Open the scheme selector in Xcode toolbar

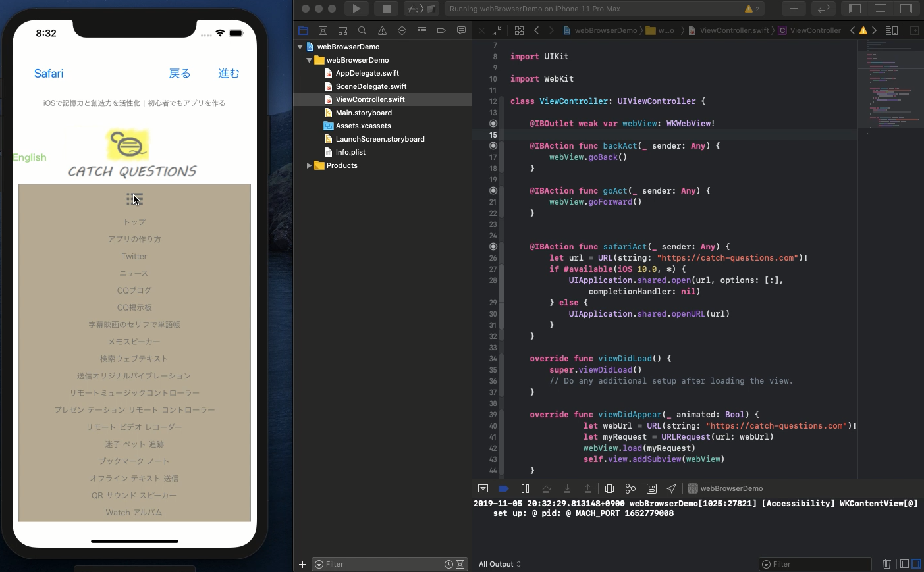pyautogui.click(x=422, y=9)
